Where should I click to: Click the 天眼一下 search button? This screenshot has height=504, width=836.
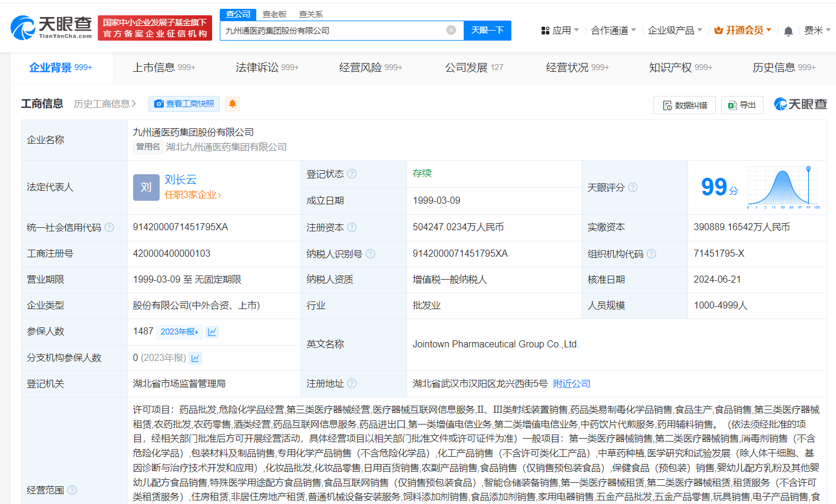(x=487, y=30)
